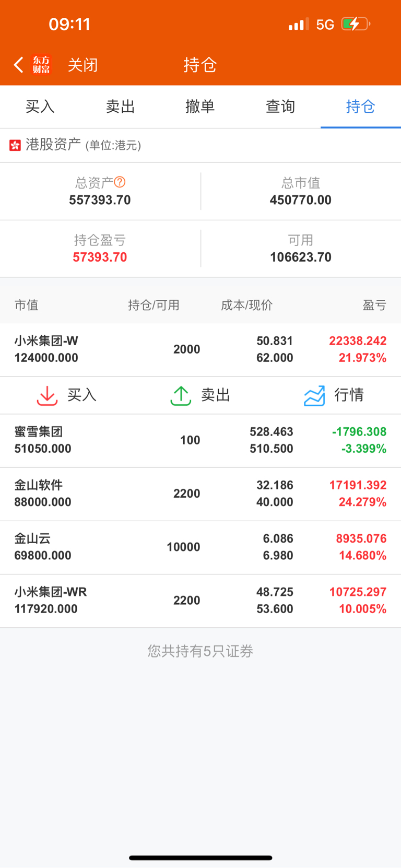The height and width of the screenshot is (868, 401).
Task: Tap cost 528.463 in 蜜雪集团 row
Action: tap(272, 432)
